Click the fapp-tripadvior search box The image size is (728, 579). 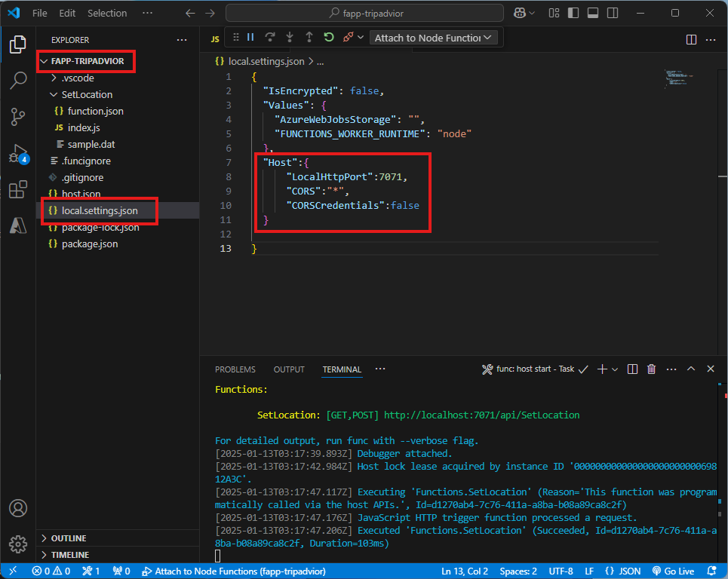tap(364, 13)
